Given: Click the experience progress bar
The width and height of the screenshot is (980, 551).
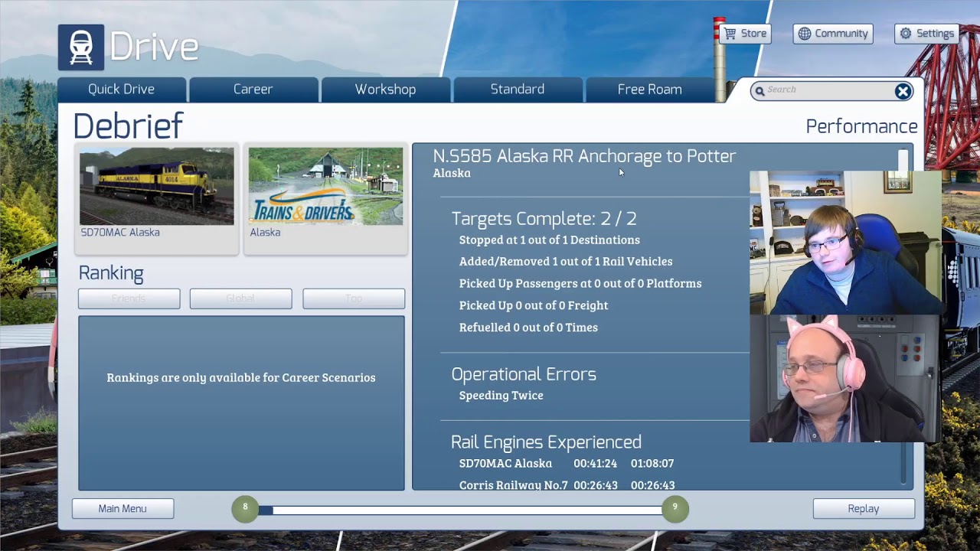Looking at the screenshot, I should pyautogui.click(x=460, y=510).
